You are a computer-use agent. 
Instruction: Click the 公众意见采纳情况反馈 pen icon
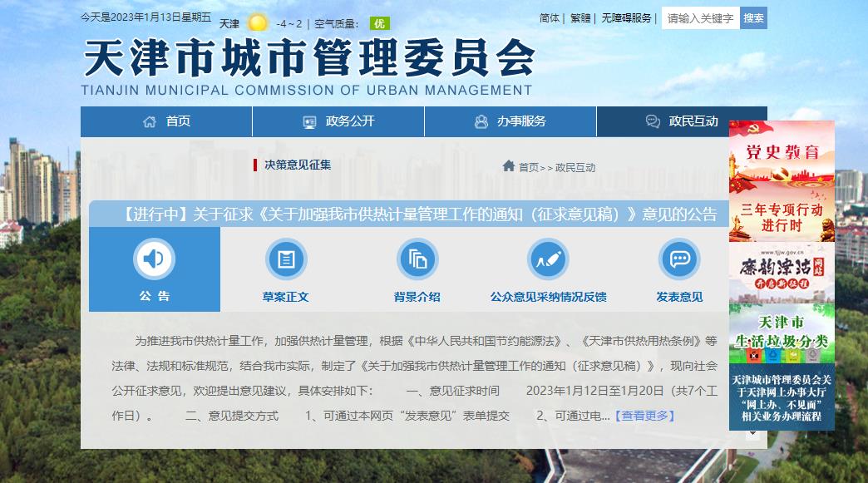click(x=548, y=259)
